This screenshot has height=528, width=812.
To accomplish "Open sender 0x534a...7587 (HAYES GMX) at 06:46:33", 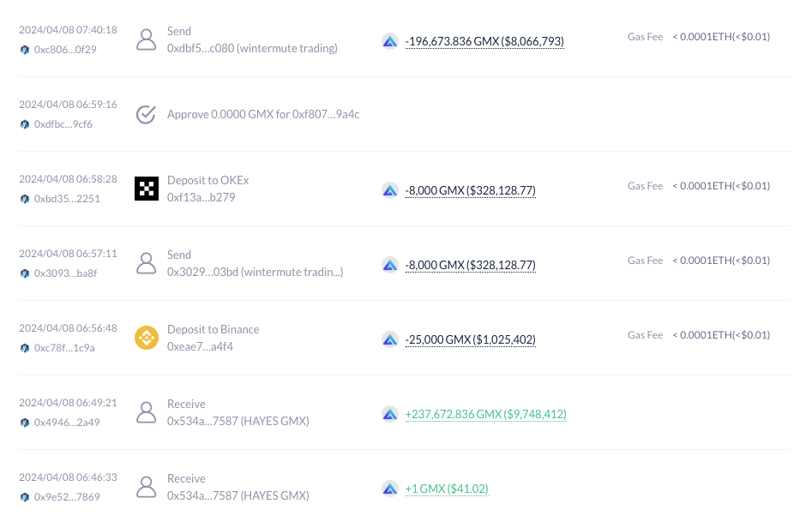I will pyautogui.click(x=238, y=495).
